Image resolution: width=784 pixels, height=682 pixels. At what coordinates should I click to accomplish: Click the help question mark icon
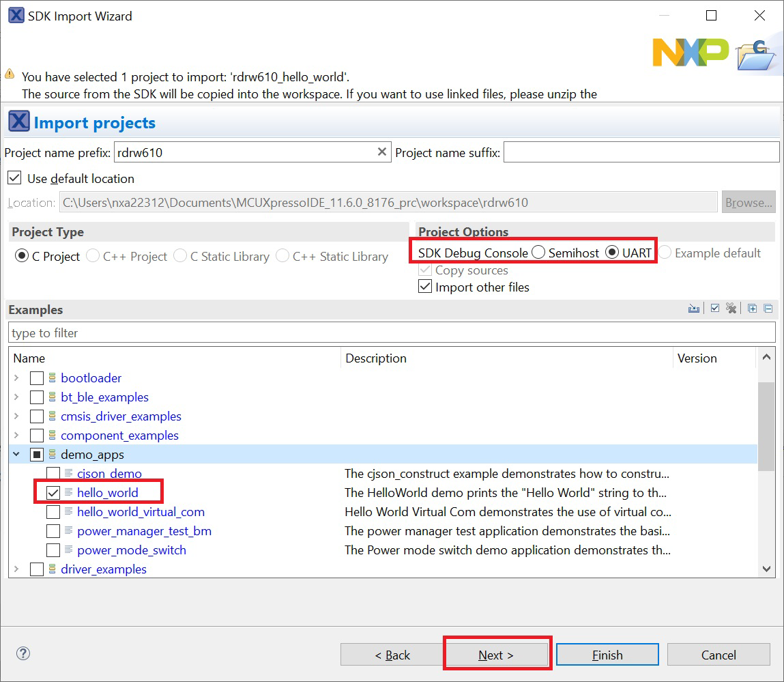coord(23,654)
